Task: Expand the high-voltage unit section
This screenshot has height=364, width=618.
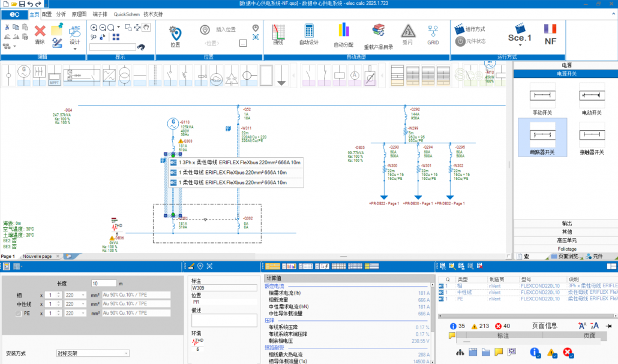Action: 566,239
